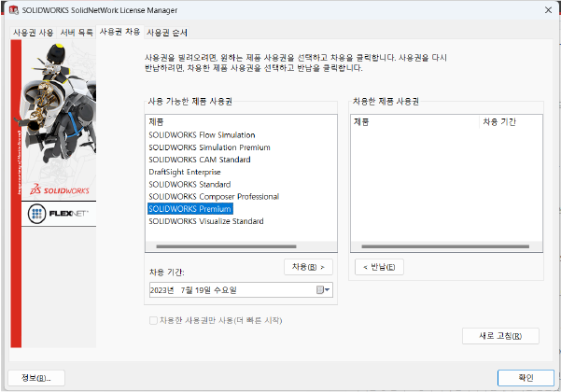This screenshot has width=561, height=392.
Task: Open the 정보(B).. info button
Action: (36, 378)
